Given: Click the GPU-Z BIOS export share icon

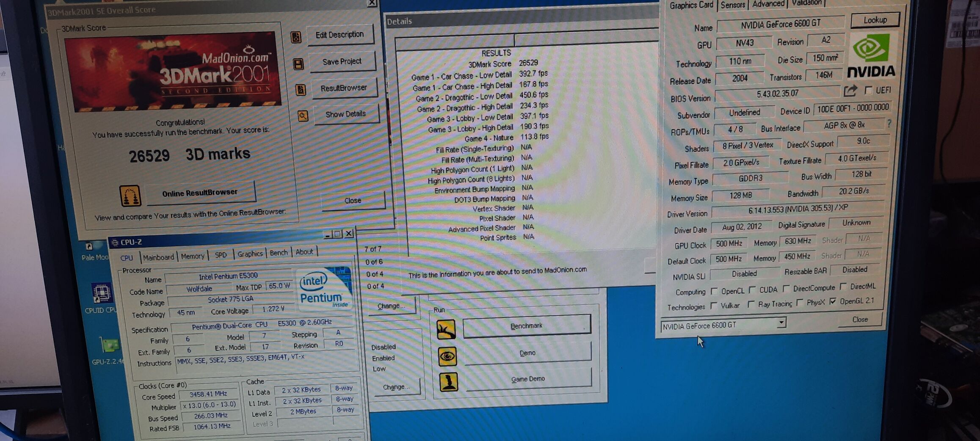Looking at the screenshot, I should coord(850,91).
